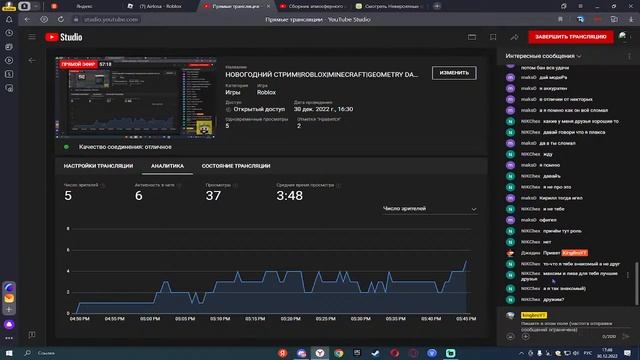Click the live stream preview thumbnail
Screen dimensions: 640x360
(x=136, y=98)
